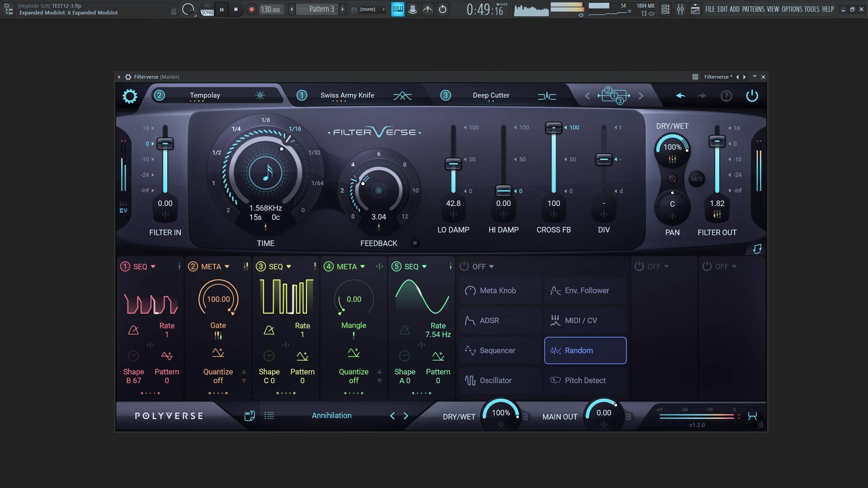Choose Oscillator modulator type
Screen dimensions: 868x488
coord(500,380)
